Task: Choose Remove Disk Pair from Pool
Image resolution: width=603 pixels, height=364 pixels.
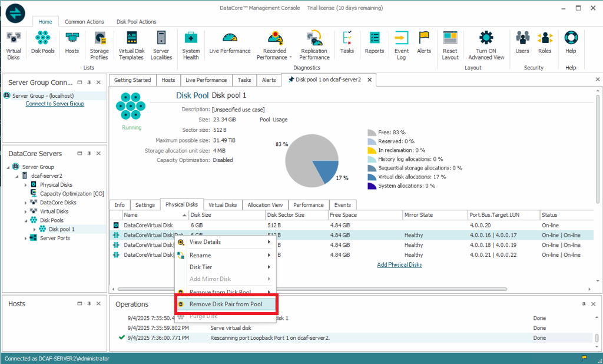Action: pyautogui.click(x=226, y=305)
